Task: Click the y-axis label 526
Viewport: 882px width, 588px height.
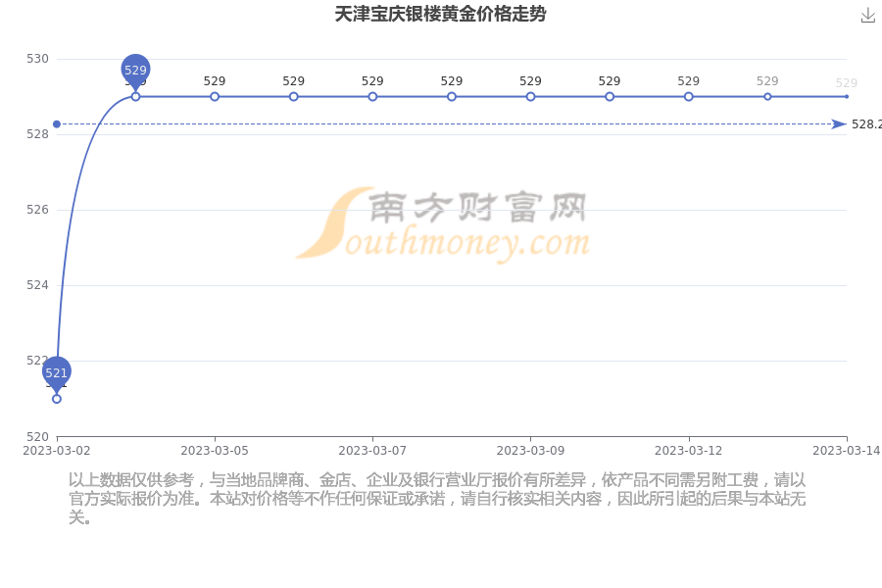Action: pos(37,210)
